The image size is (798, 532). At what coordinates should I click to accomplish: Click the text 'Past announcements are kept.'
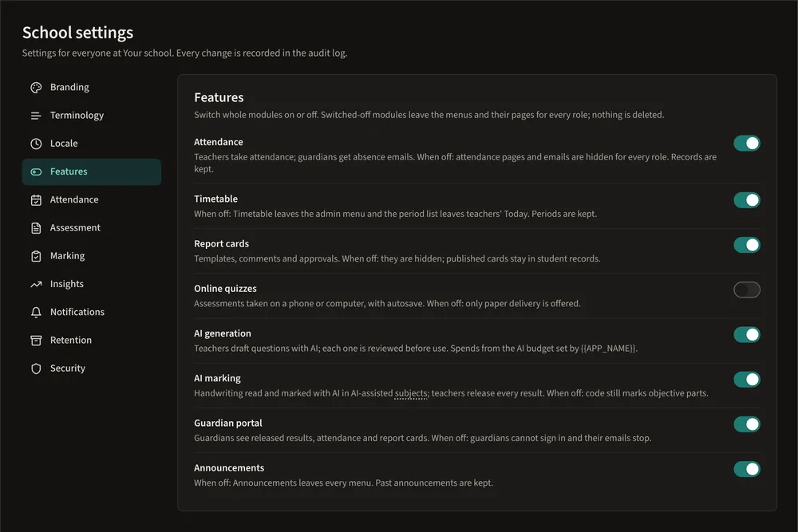(434, 483)
